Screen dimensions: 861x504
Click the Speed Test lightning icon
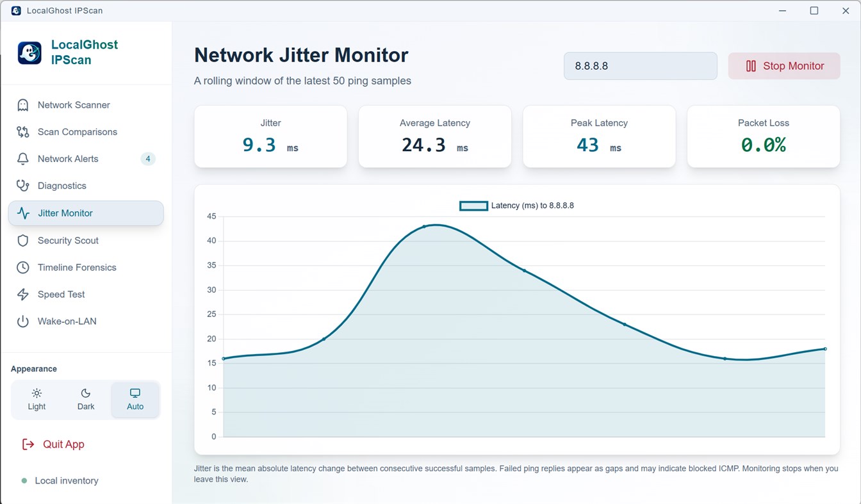point(23,295)
